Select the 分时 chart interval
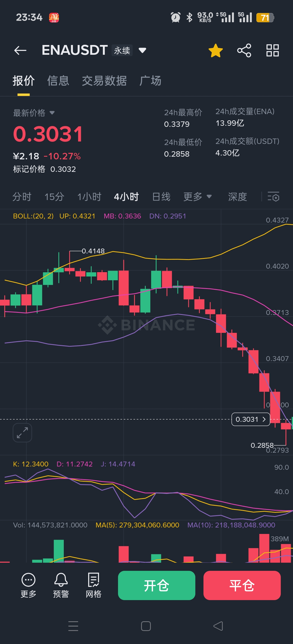Image resolution: width=293 pixels, height=644 pixels. [22, 197]
